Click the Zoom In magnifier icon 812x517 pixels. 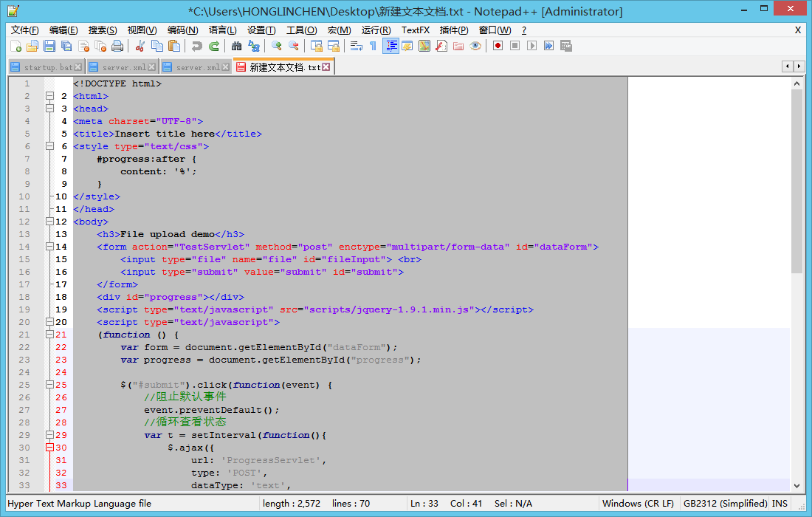click(277, 46)
